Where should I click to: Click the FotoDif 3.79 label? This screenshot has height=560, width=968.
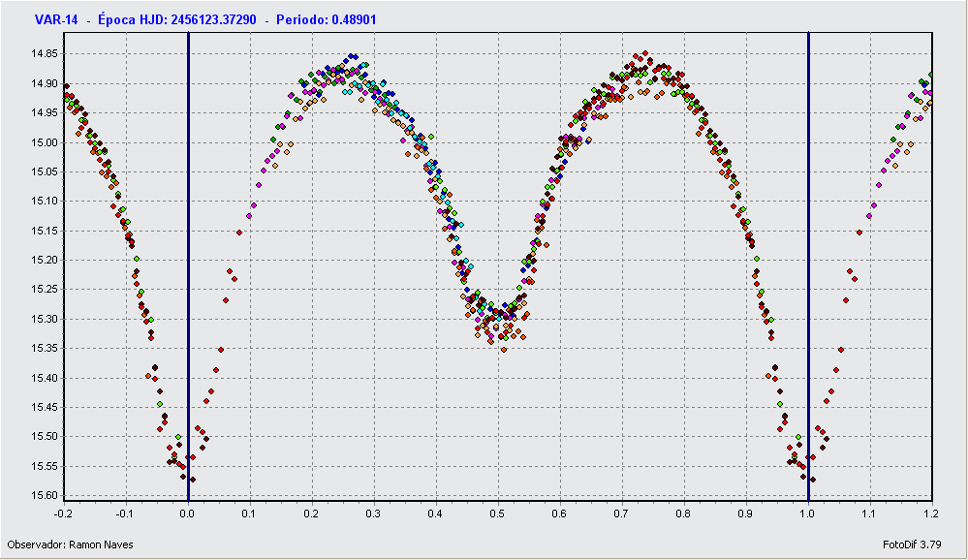click(912, 544)
